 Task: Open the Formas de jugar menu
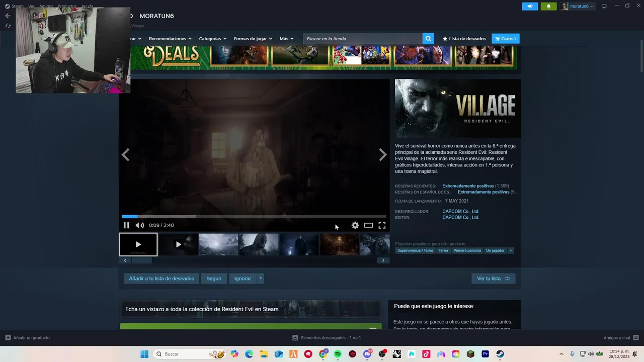(x=253, y=39)
